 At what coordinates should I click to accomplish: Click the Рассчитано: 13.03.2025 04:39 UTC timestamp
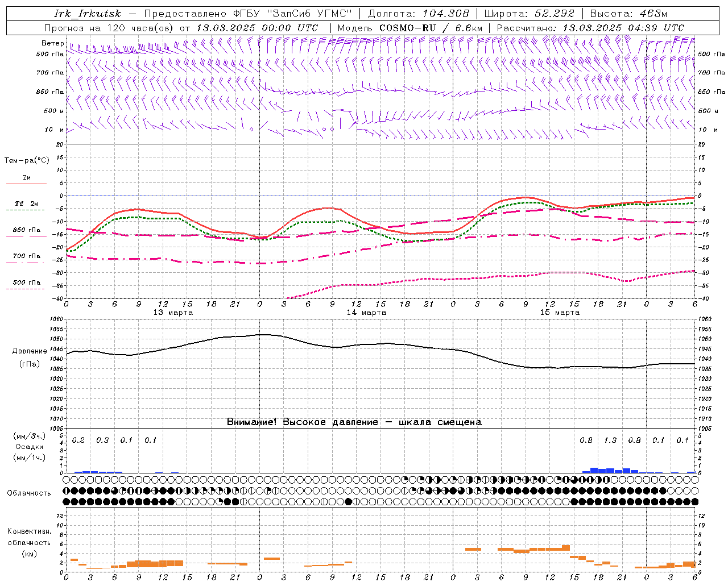(590, 28)
